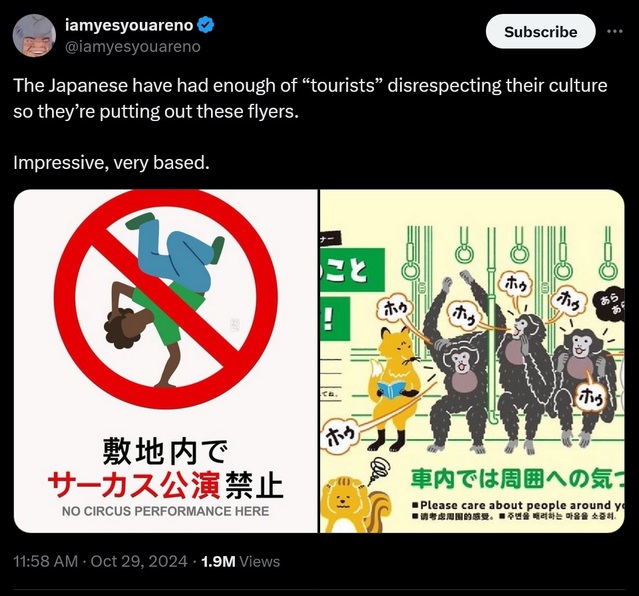Screen dimensions: 639x596
Task: Open the iamyesyouareno display name link
Action: pyautogui.click(x=129, y=25)
